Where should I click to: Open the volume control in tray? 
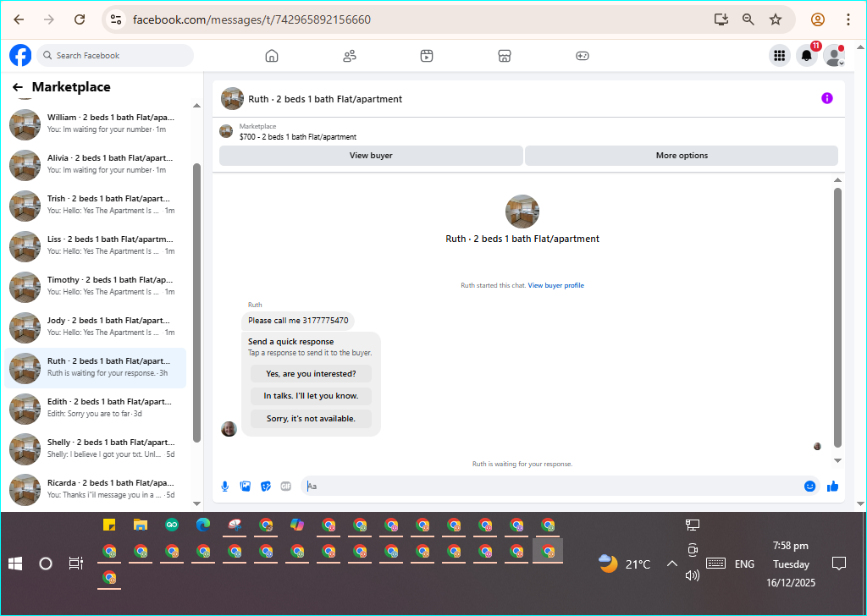coord(693,575)
